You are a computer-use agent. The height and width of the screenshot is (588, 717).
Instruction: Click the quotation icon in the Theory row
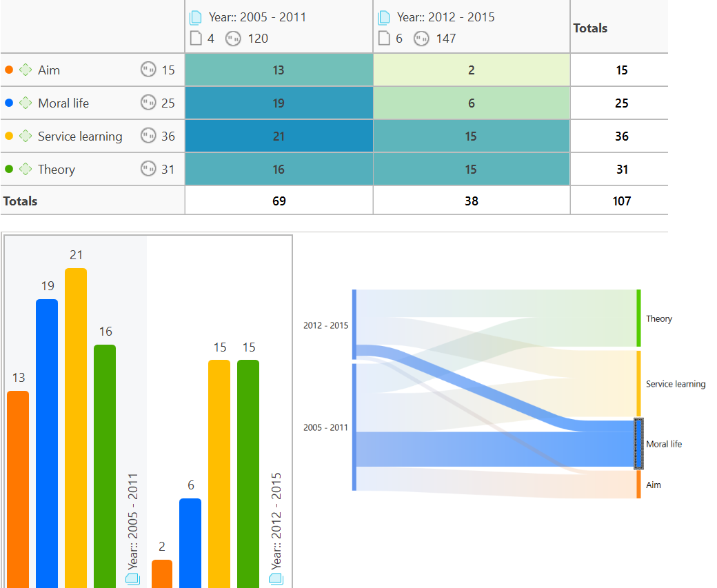click(148, 169)
